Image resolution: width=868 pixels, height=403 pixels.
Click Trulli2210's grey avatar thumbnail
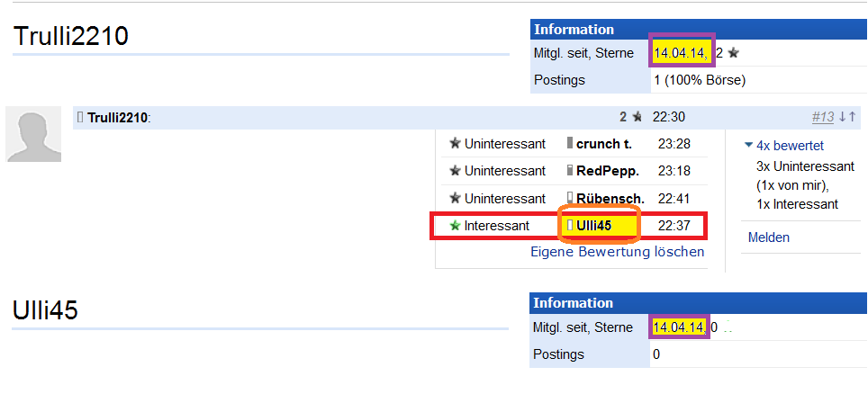(x=33, y=134)
